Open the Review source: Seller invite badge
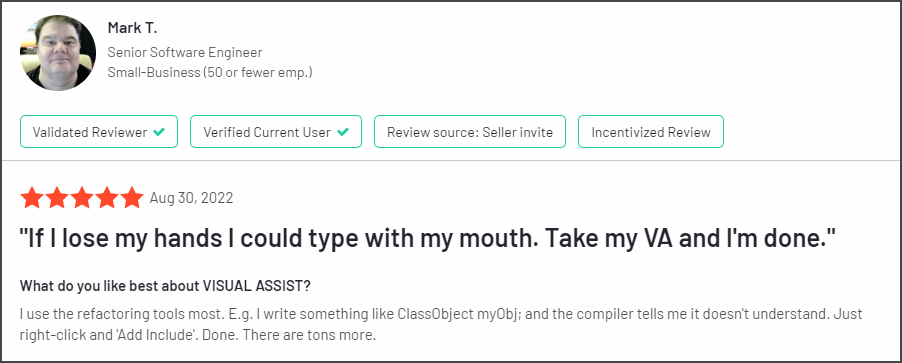This screenshot has width=902, height=363. pyautogui.click(x=470, y=132)
